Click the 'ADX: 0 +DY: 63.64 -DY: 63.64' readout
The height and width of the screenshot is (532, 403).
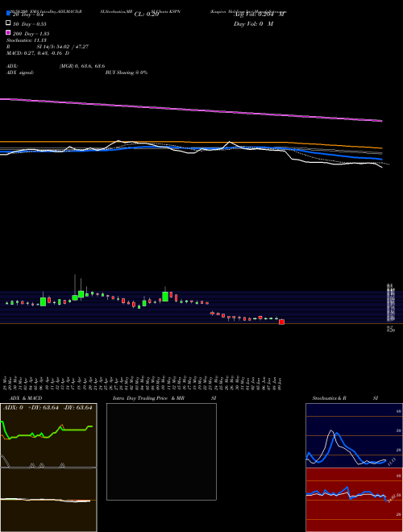pos(48,407)
